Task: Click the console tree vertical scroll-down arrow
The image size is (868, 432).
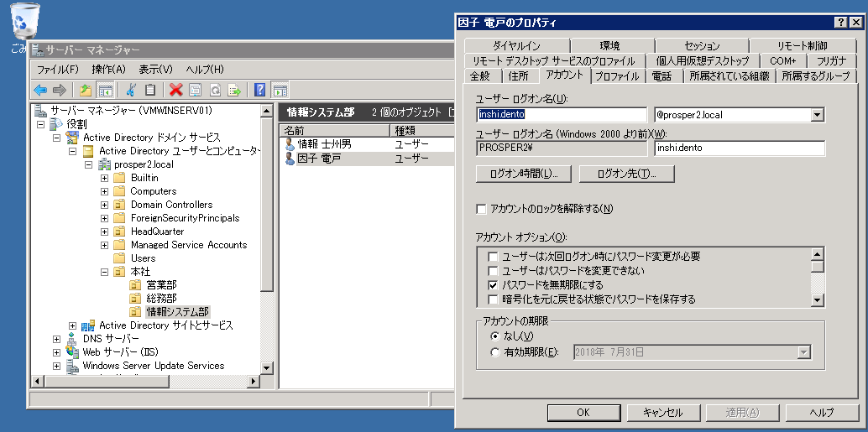Action: [x=266, y=367]
